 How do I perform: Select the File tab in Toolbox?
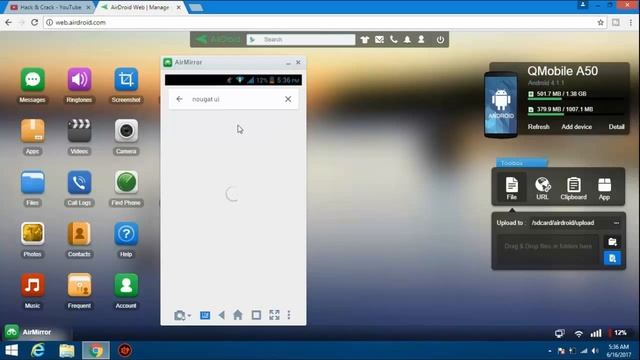point(511,188)
